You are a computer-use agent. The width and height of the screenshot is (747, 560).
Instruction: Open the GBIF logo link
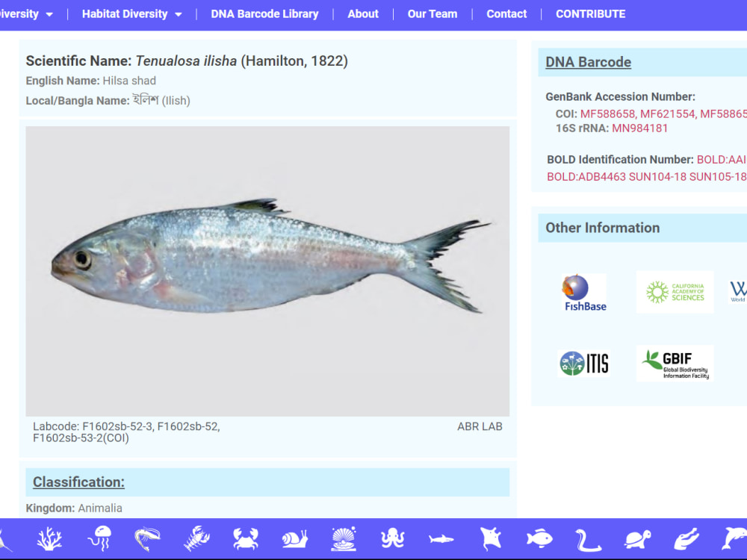(x=675, y=364)
